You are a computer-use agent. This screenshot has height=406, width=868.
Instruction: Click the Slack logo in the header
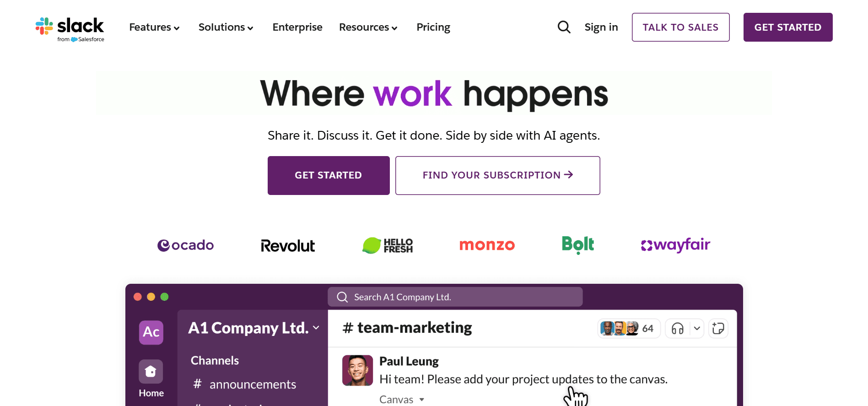point(69,27)
